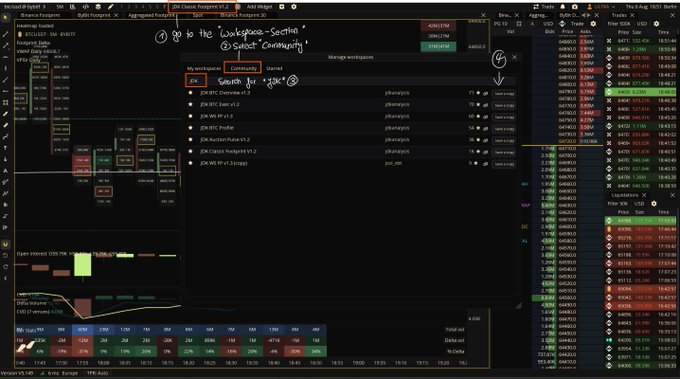Open the notifications bell
Image resolution: width=680 pixels, height=379 pixels.
click(562, 7)
